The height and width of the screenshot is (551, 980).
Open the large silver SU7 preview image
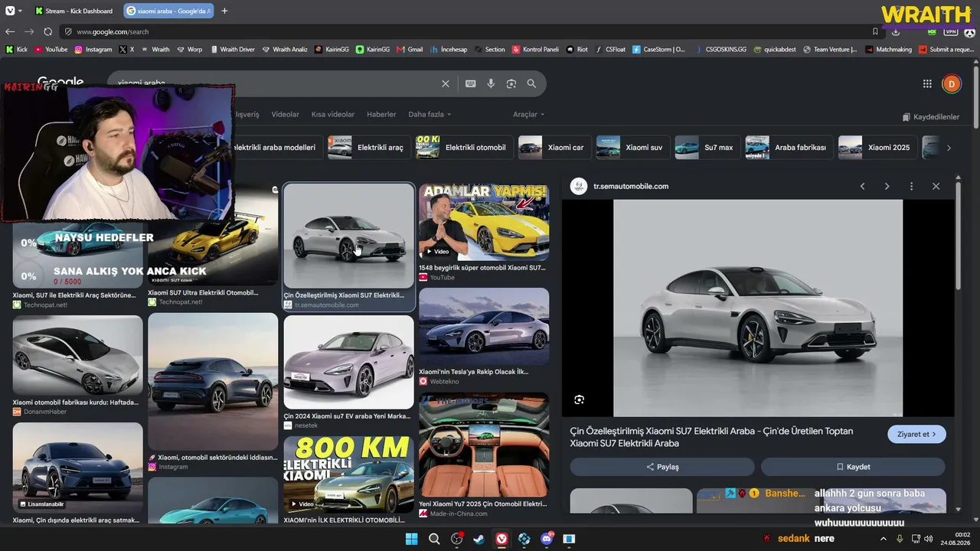[x=758, y=308]
